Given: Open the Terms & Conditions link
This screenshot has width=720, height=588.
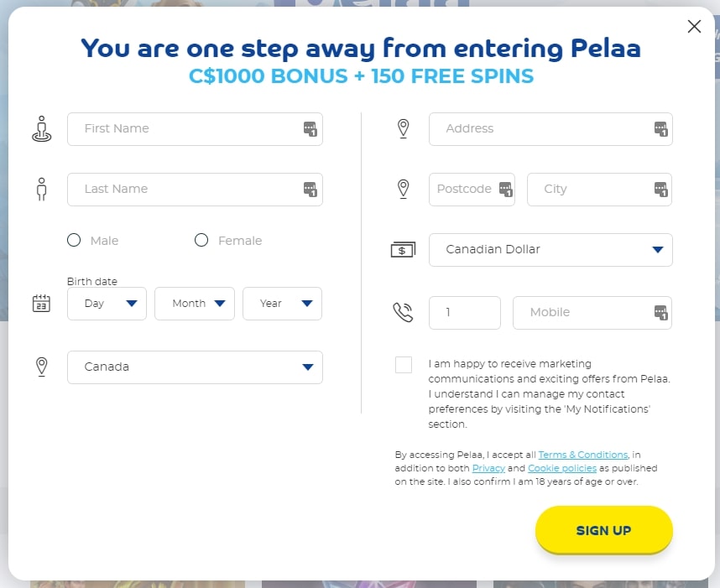Looking at the screenshot, I should [582, 454].
